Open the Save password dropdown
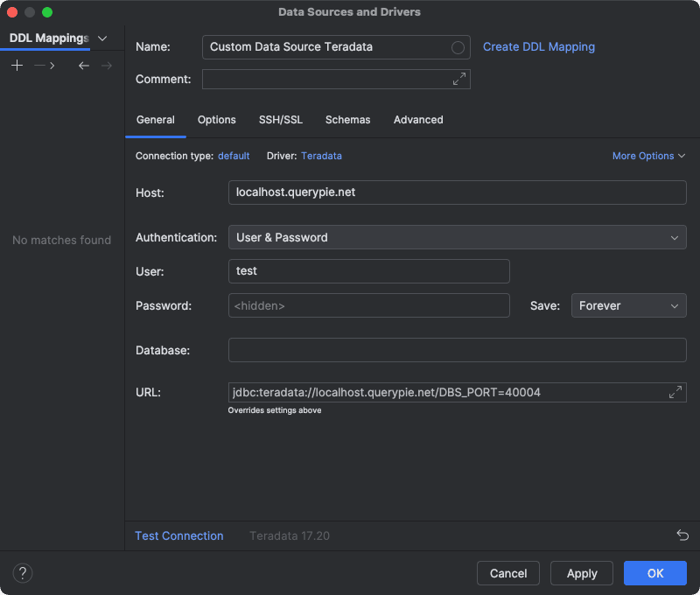The height and width of the screenshot is (595, 700). click(628, 305)
